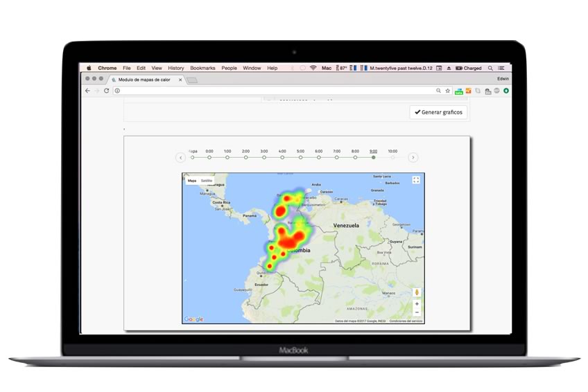
Task: Click the Generar graficos button
Action: [438, 112]
